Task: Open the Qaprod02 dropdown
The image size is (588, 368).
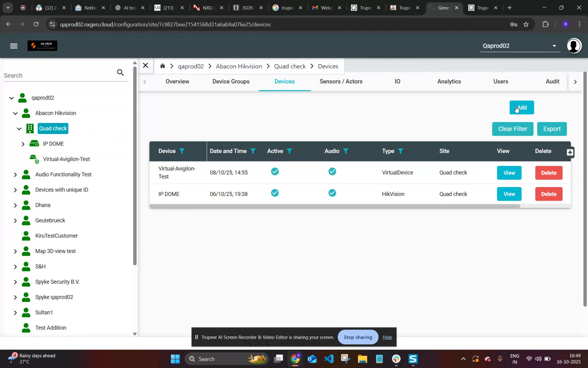Action: [x=554, y=45]
